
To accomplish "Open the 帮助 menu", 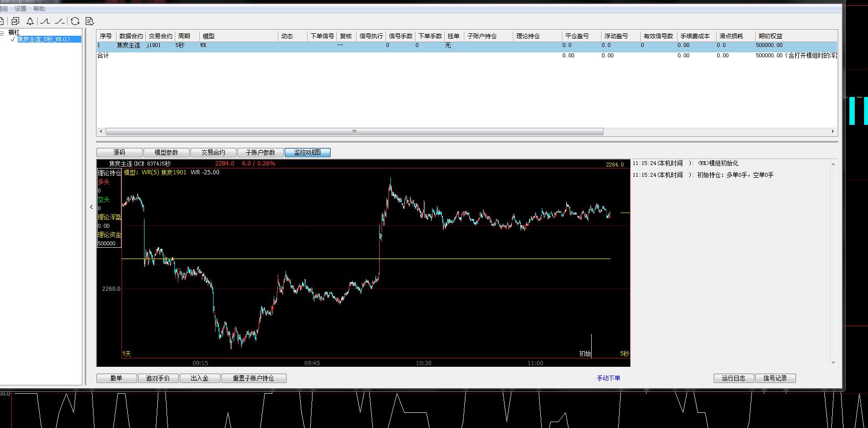I will 39,9.
